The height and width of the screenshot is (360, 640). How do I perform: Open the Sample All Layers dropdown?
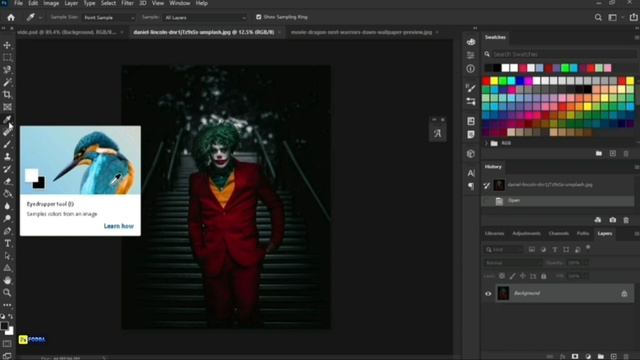click(x=205, y=18)
